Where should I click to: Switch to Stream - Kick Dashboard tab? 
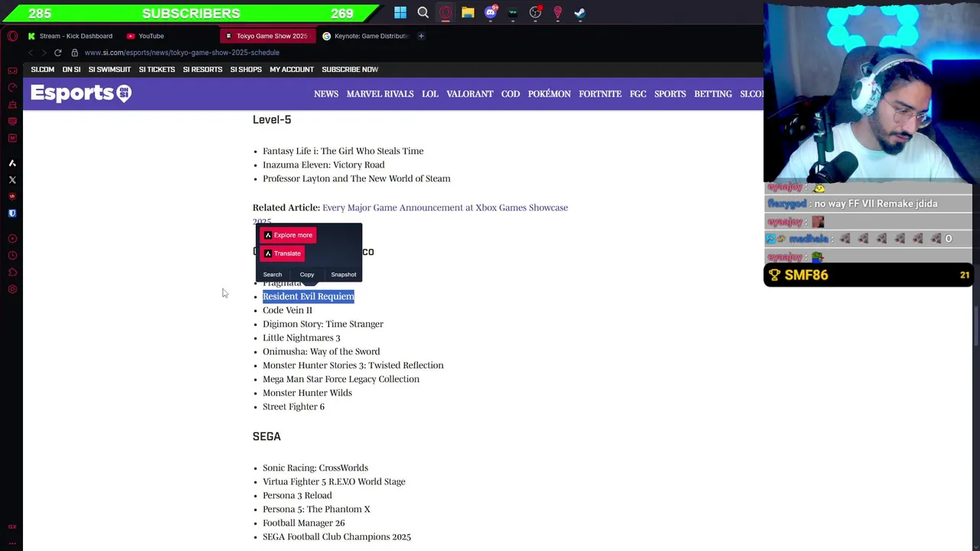pyautogui.click(x=70, y=36)
